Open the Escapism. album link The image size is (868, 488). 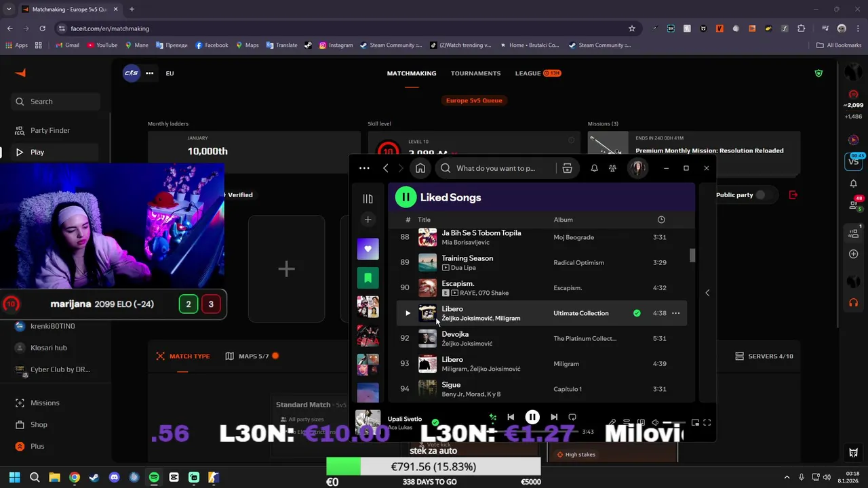tap(568, 288)
